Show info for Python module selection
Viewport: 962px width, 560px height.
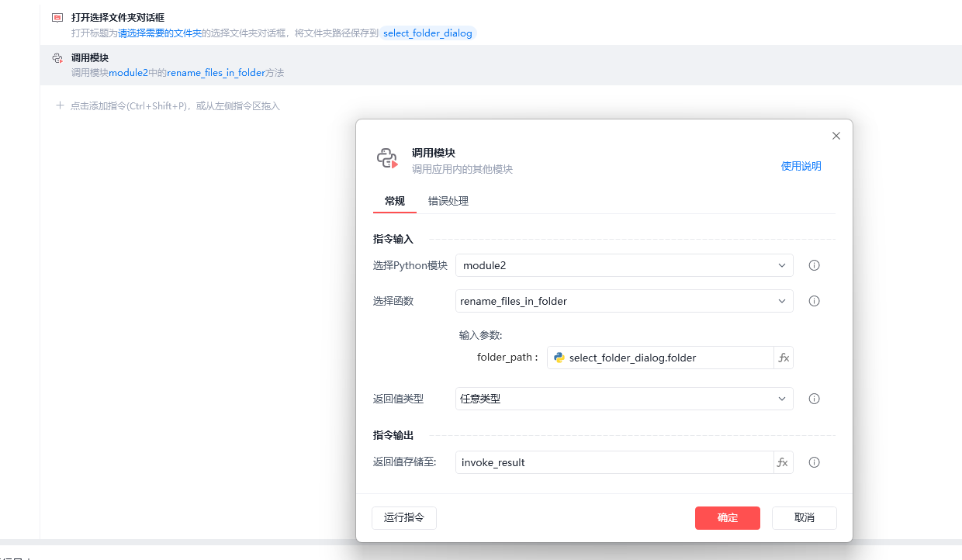[x=815, y=265]
